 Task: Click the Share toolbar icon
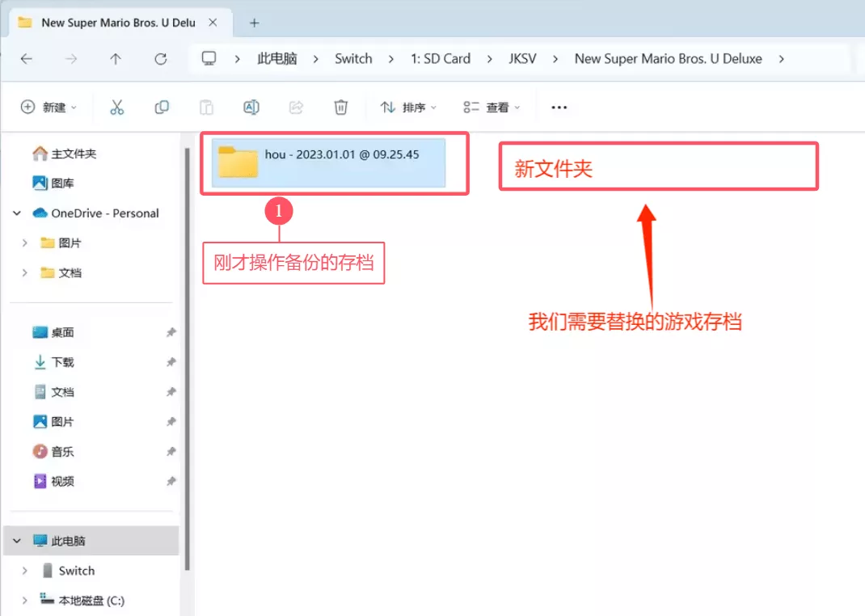click(x=296, y=107)
